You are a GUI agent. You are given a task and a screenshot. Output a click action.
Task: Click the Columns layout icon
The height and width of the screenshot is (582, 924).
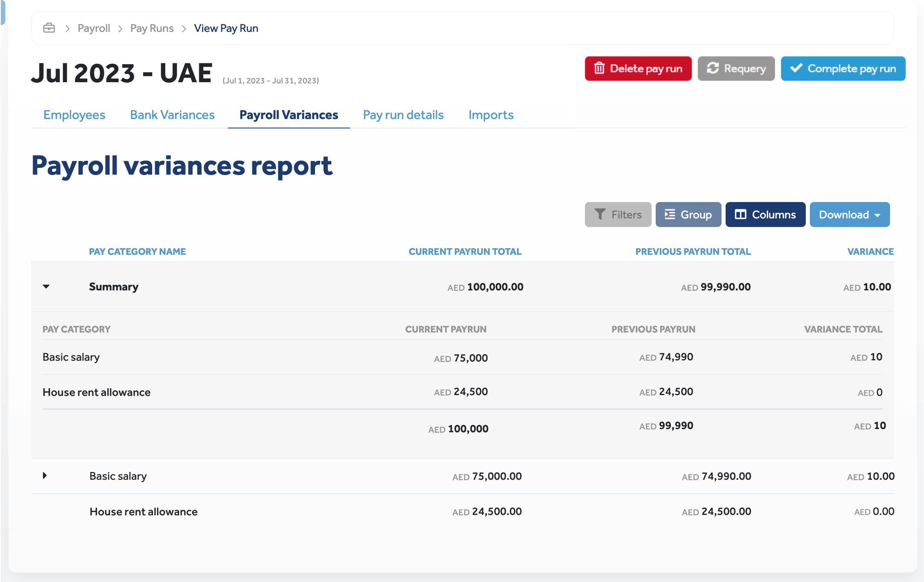[x=740, y=214]
